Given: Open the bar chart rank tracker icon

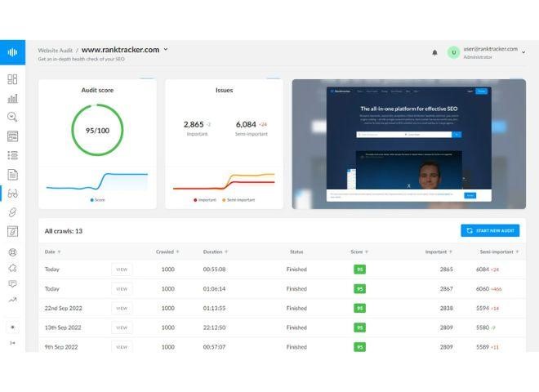Looking at the screenshot, I should (x=12, y=98).
